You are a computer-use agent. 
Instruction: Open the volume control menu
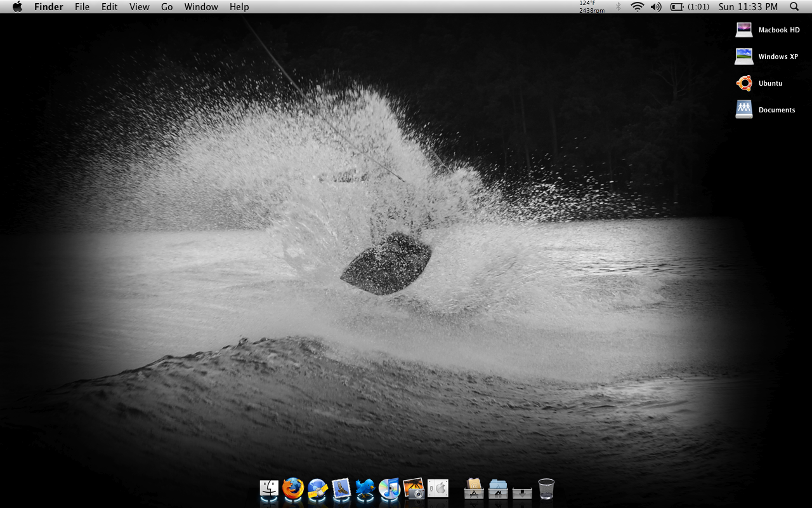point(655,6)
